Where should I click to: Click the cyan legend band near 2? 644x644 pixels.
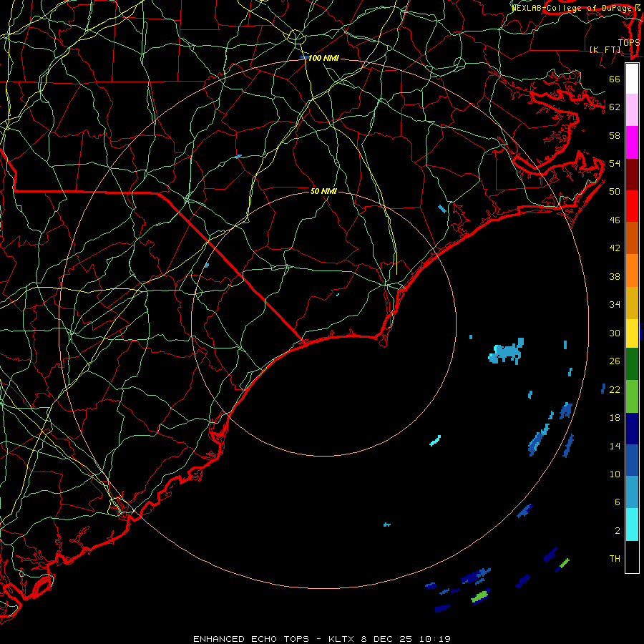point(632,525)
